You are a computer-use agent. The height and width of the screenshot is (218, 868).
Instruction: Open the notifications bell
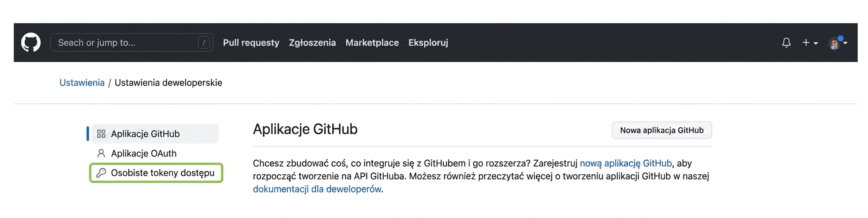coord(786,43)
